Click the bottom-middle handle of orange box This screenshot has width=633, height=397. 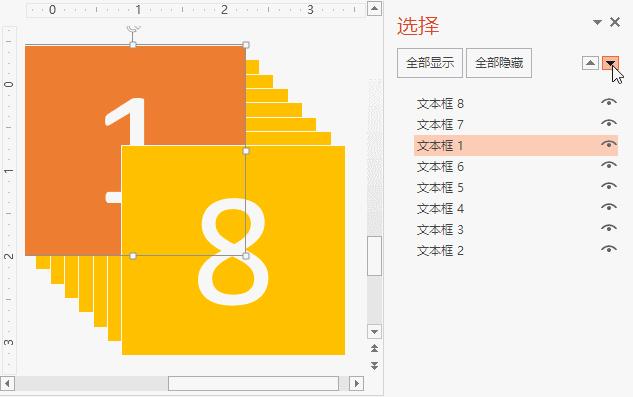(133, 256)
